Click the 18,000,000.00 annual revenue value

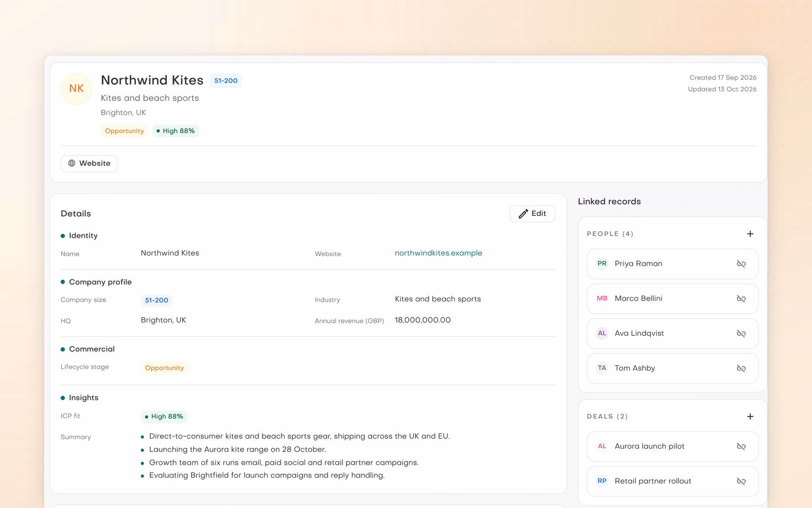pyautogui.click(x=423, y=320)
